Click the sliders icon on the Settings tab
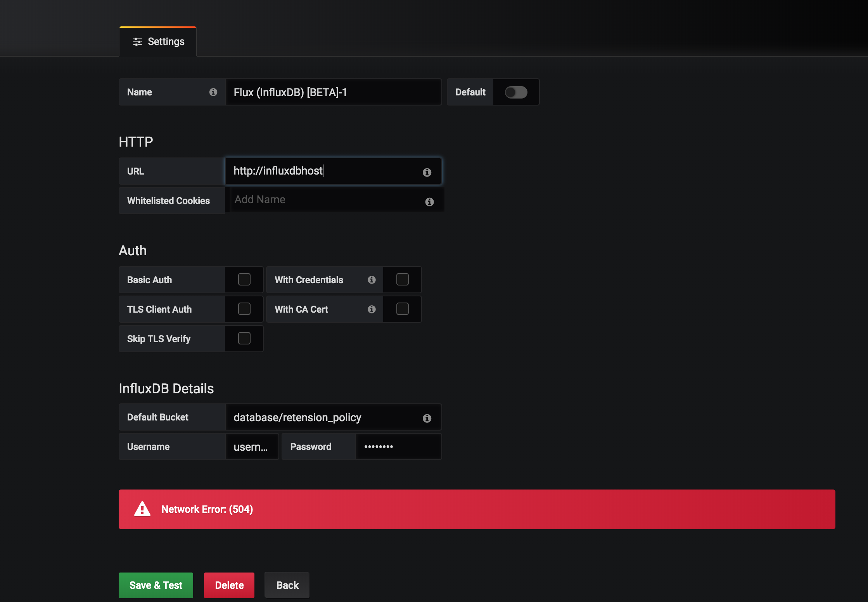 (137, 41)
